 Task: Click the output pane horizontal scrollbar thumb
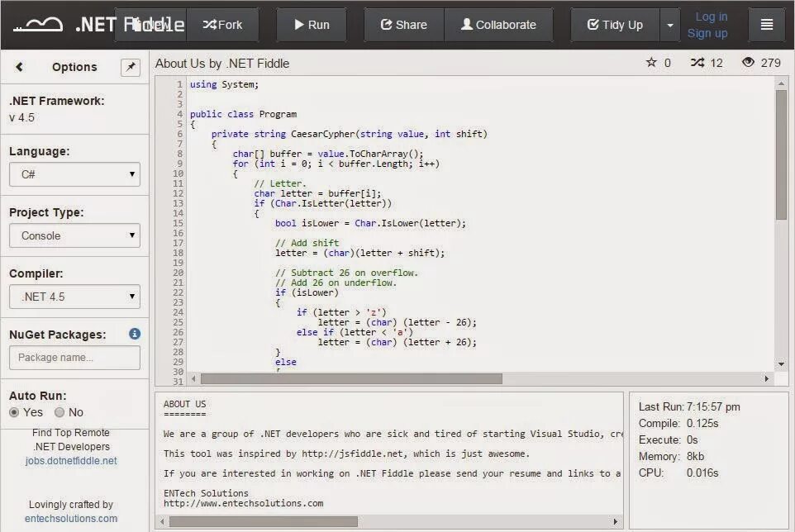[263, 521]
